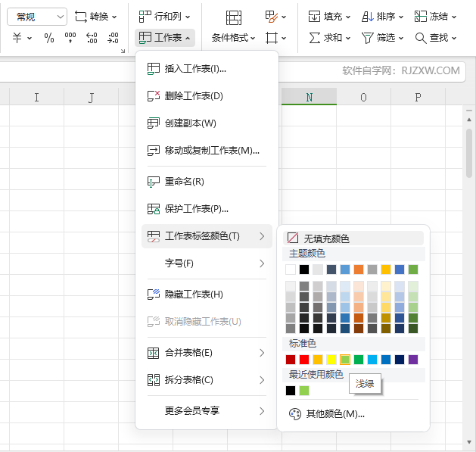The width and height of the screenshot is (476, 452).
Task: Choose 插入工作表(I) menu item
Action: coord(207,69)
